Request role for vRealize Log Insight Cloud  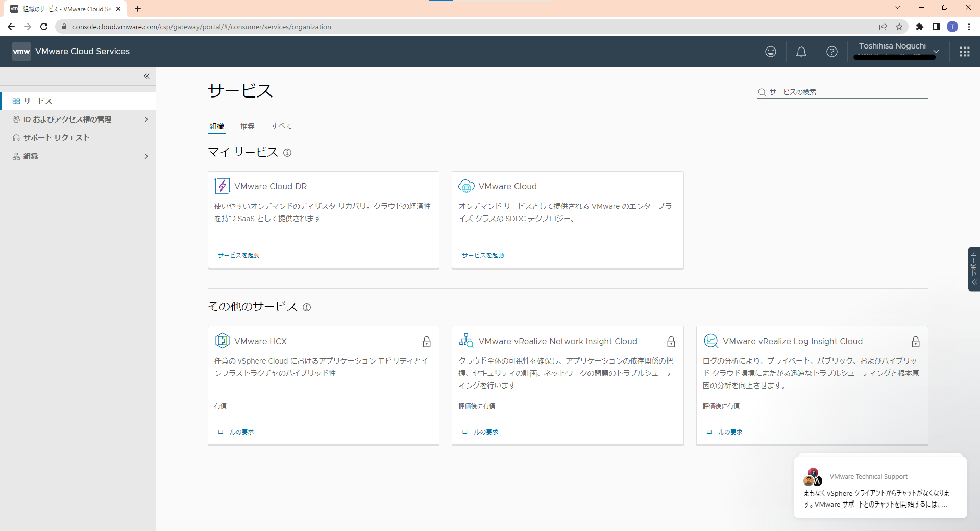[724, 432]
